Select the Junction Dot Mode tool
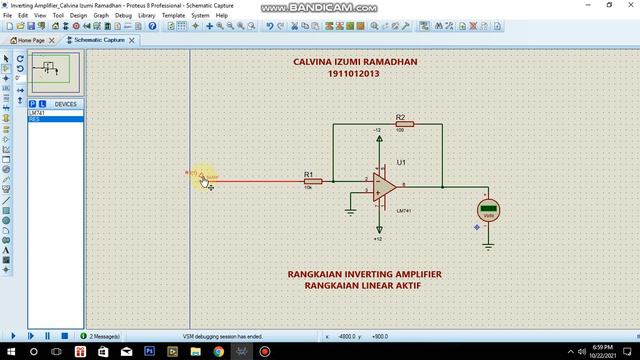Screen dimensions: 640x360 (6, 78)
